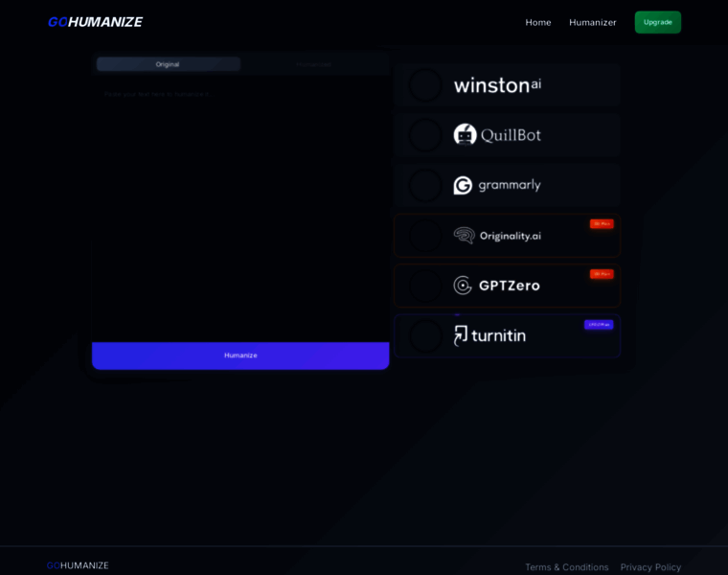The width and height of the screenshot is (728, 575).
Task: Click the Originality.ai text
Action: point(511,236)
